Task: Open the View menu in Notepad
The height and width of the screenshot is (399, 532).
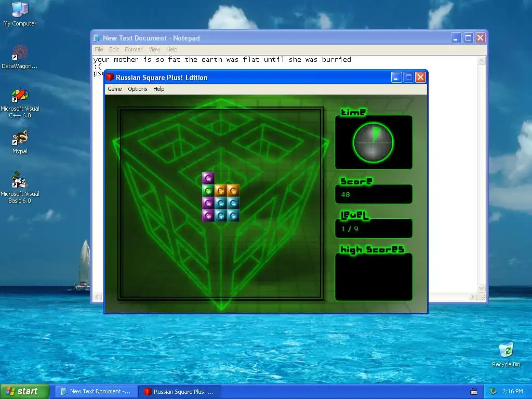Action: pyautogui.click(x=154, y=49)
